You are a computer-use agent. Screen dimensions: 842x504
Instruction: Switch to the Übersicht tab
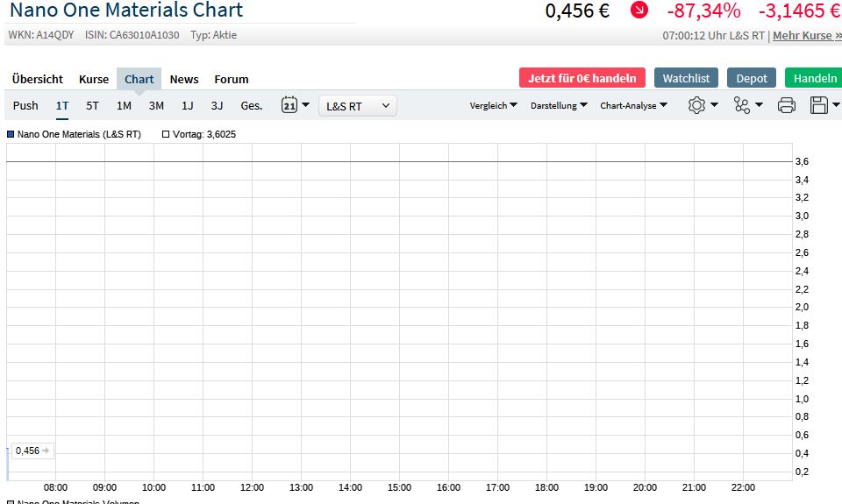tap(38, 79)
